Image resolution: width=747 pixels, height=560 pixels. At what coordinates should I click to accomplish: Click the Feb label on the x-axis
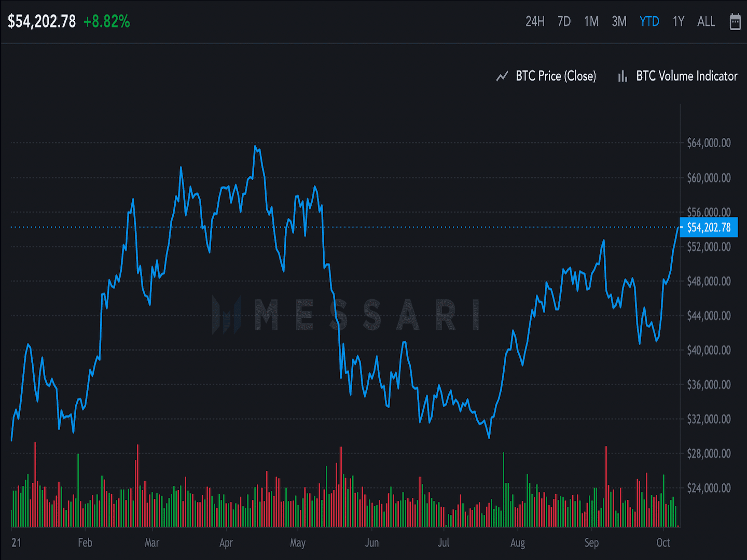pyautogui.click(x=85, y=543)
